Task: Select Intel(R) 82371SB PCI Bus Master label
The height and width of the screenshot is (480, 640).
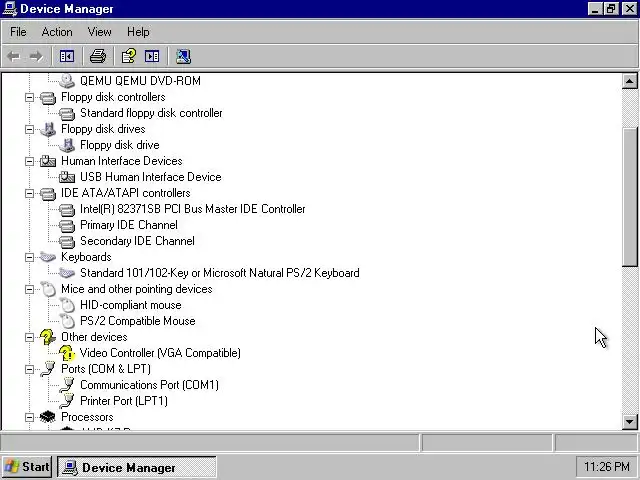Action: click(x=193, y=209)
